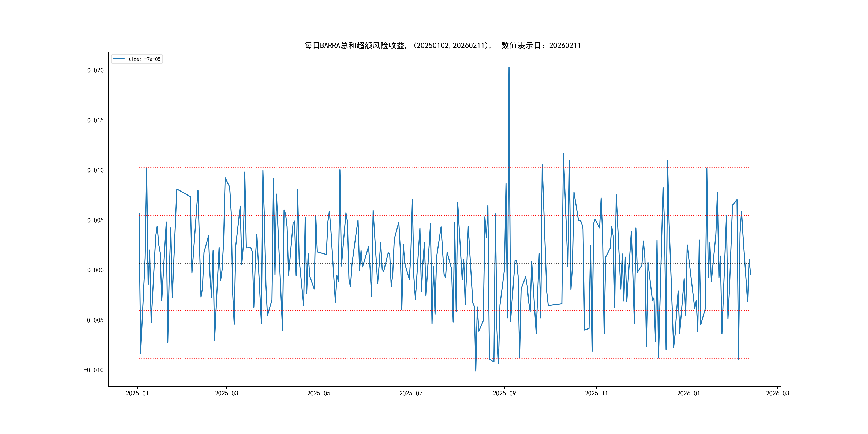
Task: Click the blue legend line sample
Action: pos(119,59)
